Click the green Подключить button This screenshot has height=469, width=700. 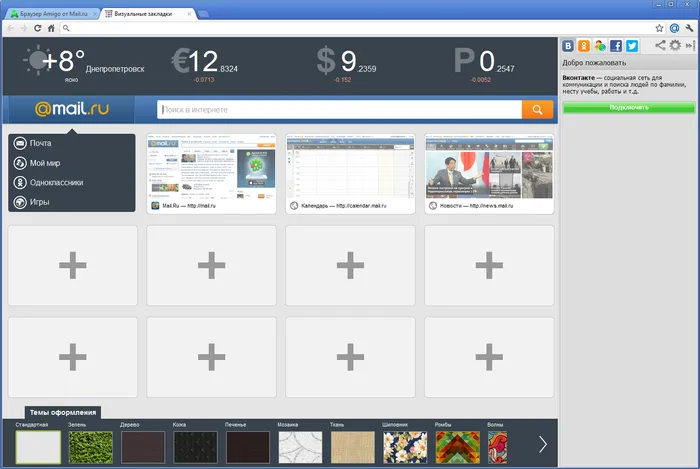tap(629, 108)
